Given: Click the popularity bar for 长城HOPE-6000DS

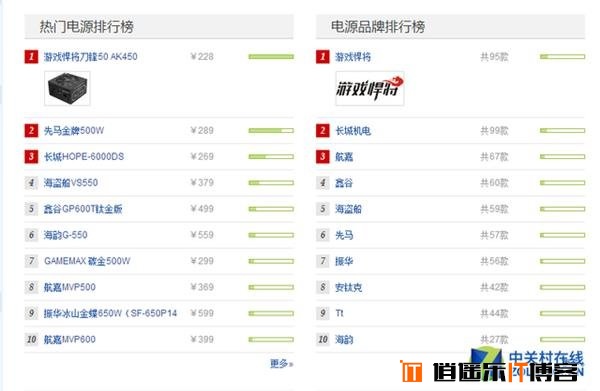Looking at the screenshot, I should coord(271,156).
